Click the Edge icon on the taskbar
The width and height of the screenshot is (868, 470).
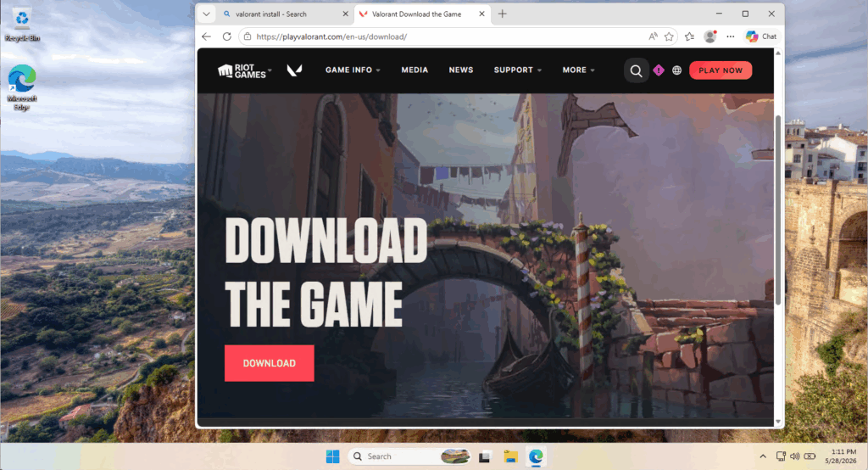coord(536,456)
